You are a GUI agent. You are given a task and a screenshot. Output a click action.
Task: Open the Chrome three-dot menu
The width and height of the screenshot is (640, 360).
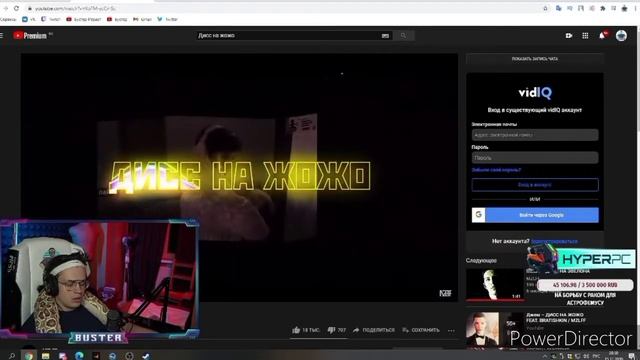tap(636, 8)
